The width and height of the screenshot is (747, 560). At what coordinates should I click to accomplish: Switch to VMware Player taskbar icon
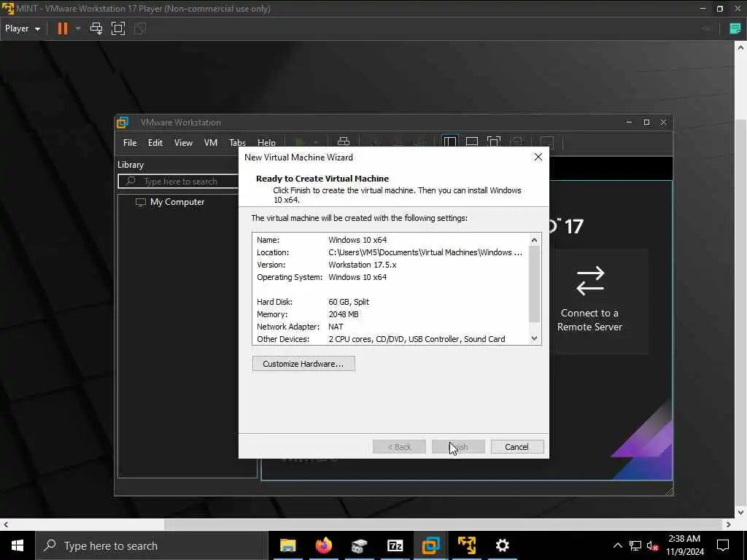click(467, 545)
